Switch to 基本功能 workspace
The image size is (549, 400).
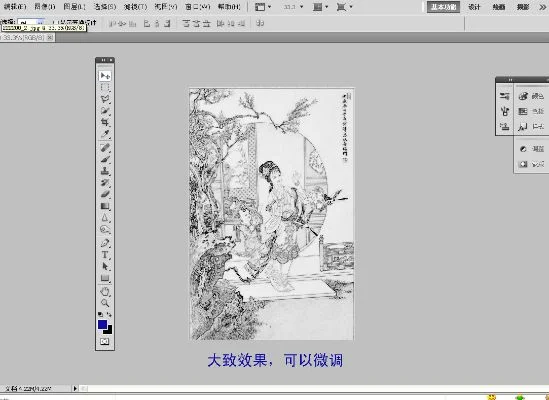pos(443,7)
